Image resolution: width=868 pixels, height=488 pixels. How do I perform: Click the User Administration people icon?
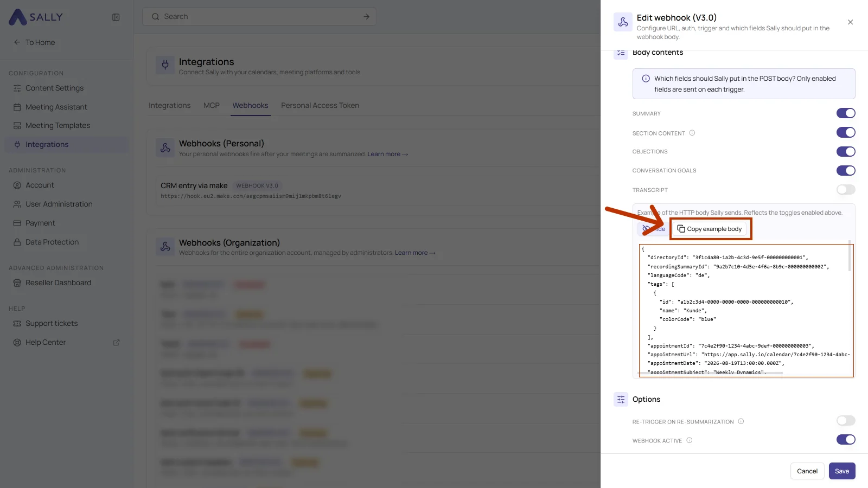click(x=17, y=204)
